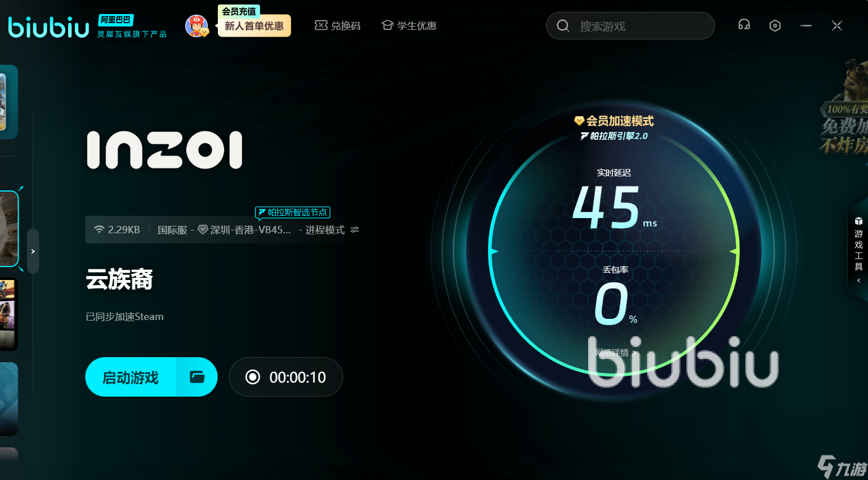Open the 兑换码 redeem code page
The image size is (868, 480).
click(x=337, y=26)
